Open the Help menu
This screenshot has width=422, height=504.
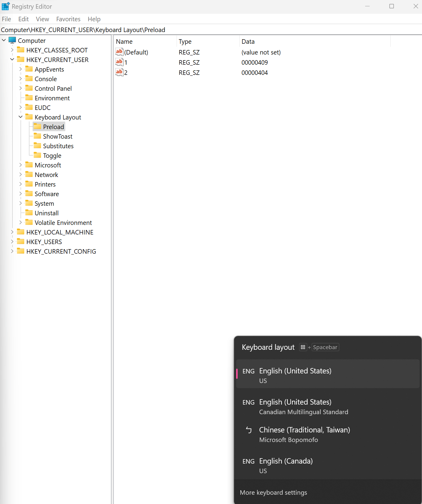point(94,19)
